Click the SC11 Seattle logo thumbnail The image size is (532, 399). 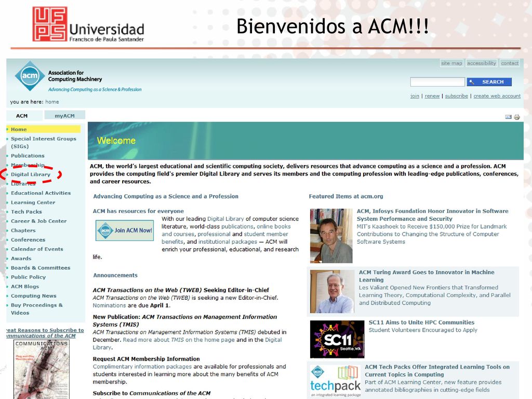click(x=337, y=339)
